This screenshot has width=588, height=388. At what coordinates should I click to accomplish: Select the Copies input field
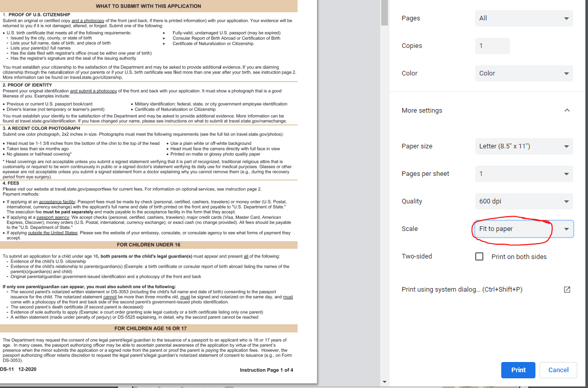point(492,45)
